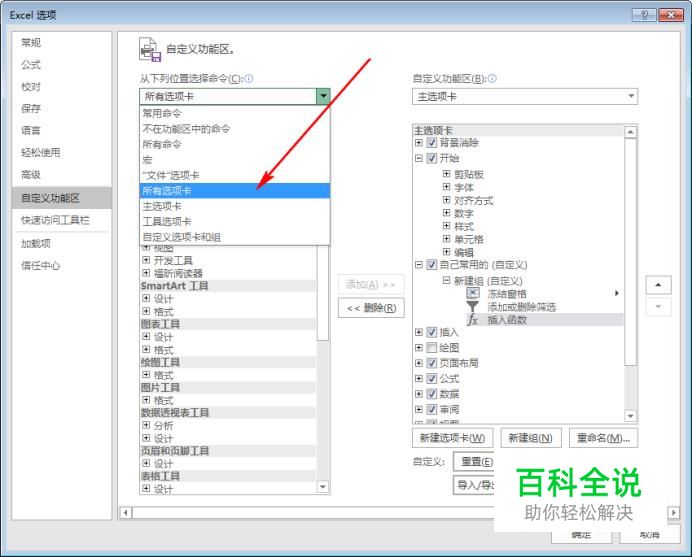Viewport: 692px width, 557px height.
Task: Click the info icon beside 从下列位置选择命令
Action: pyautogui.click(x=249, y=79)
